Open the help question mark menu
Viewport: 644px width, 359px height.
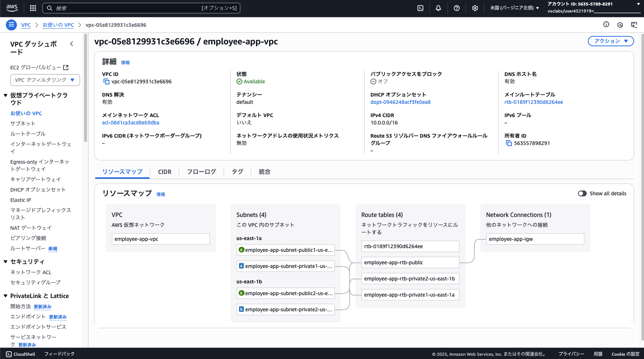pos(457,8)
